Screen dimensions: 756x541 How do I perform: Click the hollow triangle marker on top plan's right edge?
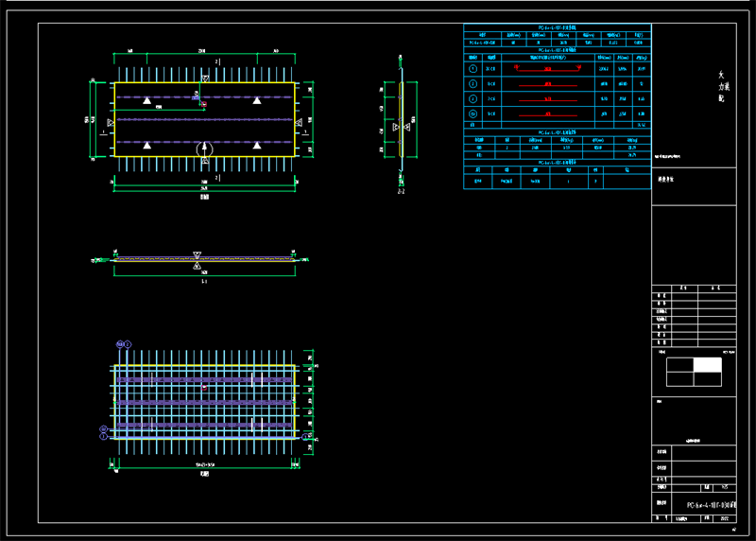[x=299, y=123]
